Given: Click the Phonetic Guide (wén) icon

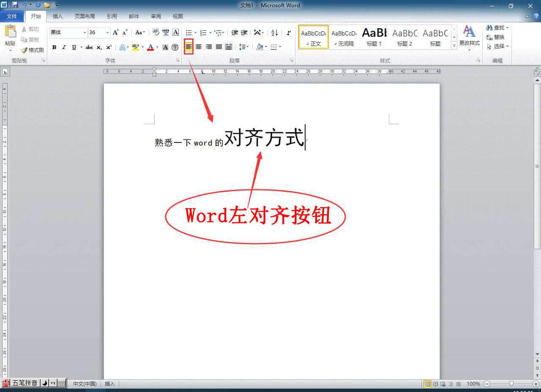Looking at the screenshot, I should point(166,33).
